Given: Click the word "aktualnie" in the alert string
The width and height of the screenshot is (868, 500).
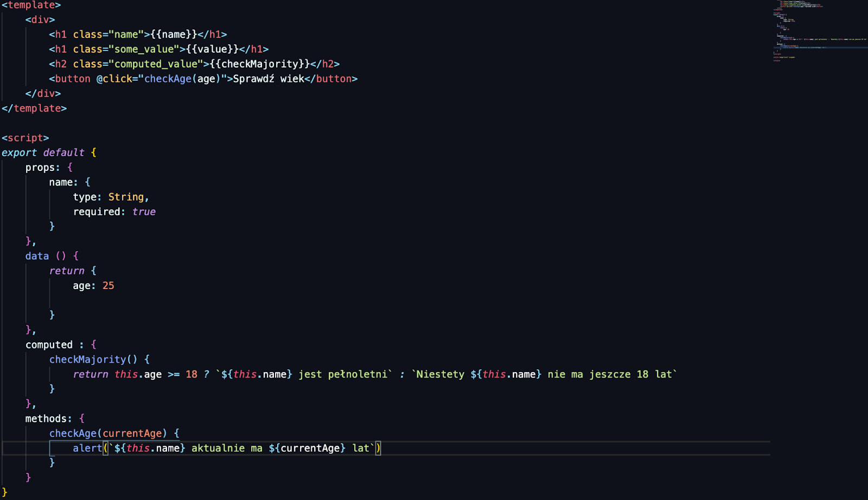Looking at the screenshot, I should point(218,448).
